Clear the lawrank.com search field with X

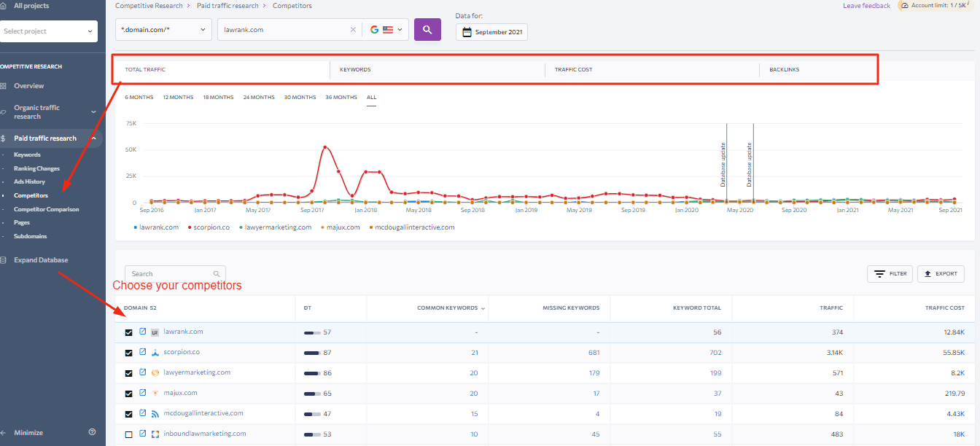coord(354,30)
